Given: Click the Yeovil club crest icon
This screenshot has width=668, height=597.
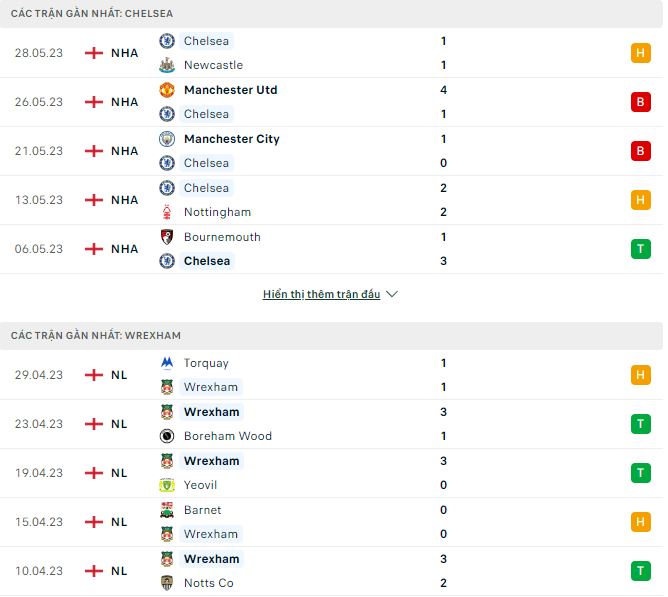Looking at the screenshot, I should tap(167, 485).
